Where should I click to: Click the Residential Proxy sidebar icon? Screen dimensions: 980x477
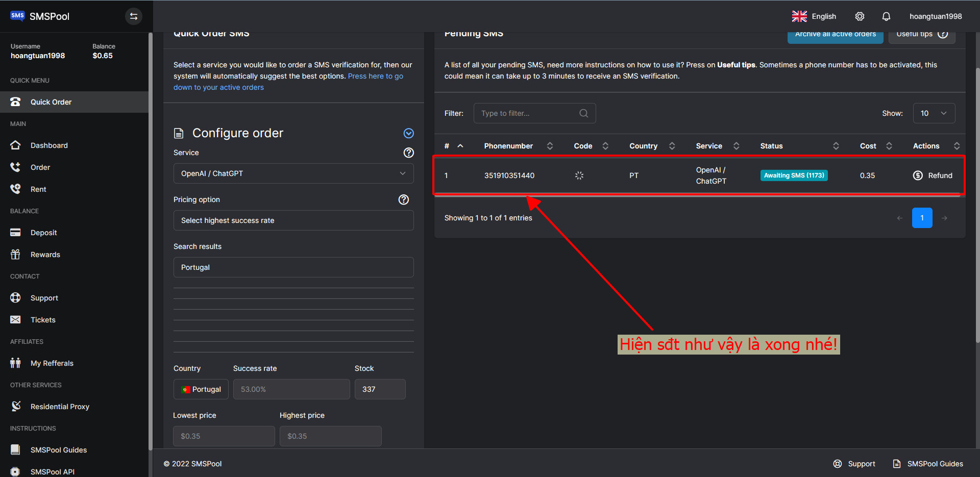click(x=16, y=406)
